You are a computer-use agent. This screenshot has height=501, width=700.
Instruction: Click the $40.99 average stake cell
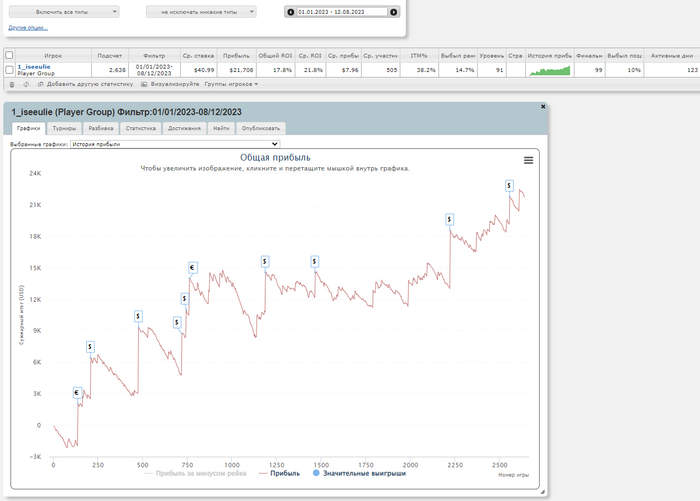tap(199, 70)
